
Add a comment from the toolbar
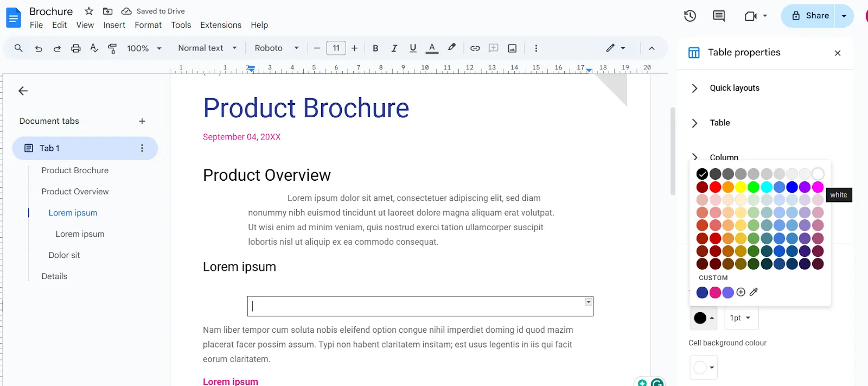(494, 48)
